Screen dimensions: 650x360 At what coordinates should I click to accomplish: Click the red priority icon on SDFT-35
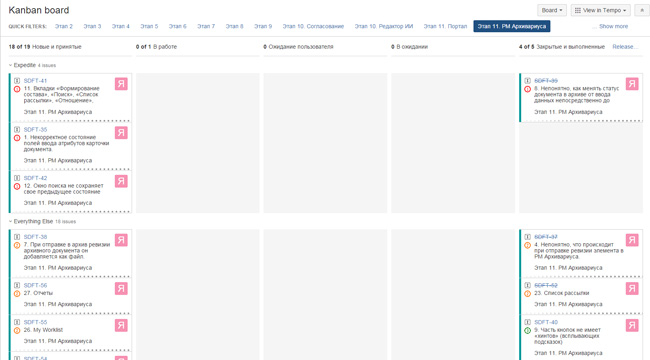coord(17,138)
